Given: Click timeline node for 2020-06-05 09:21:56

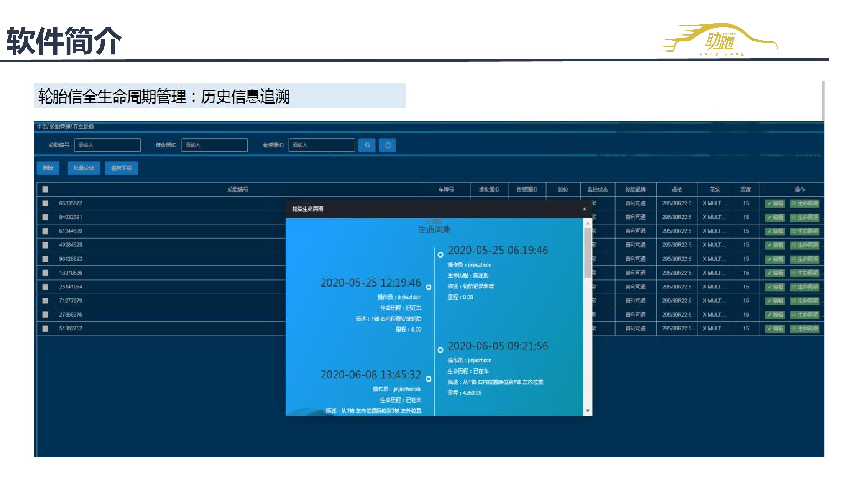Looking at the screenshot, I should tap(441, 350).
